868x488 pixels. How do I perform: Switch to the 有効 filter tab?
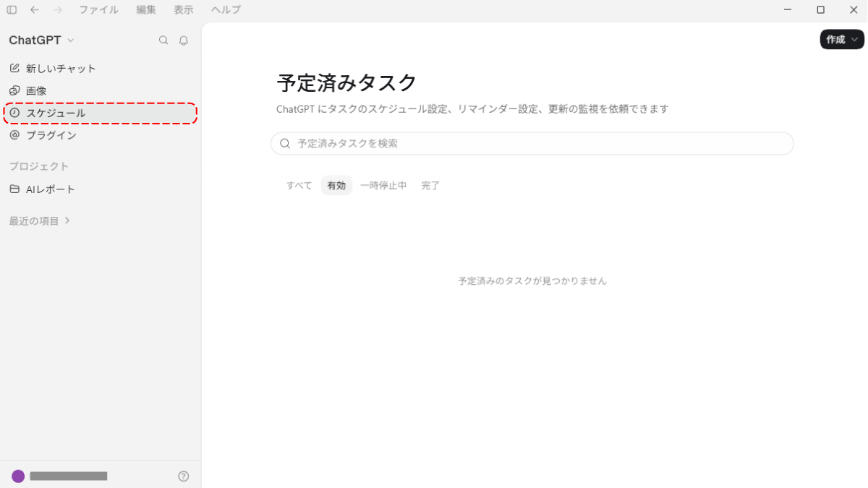point(336,185)
